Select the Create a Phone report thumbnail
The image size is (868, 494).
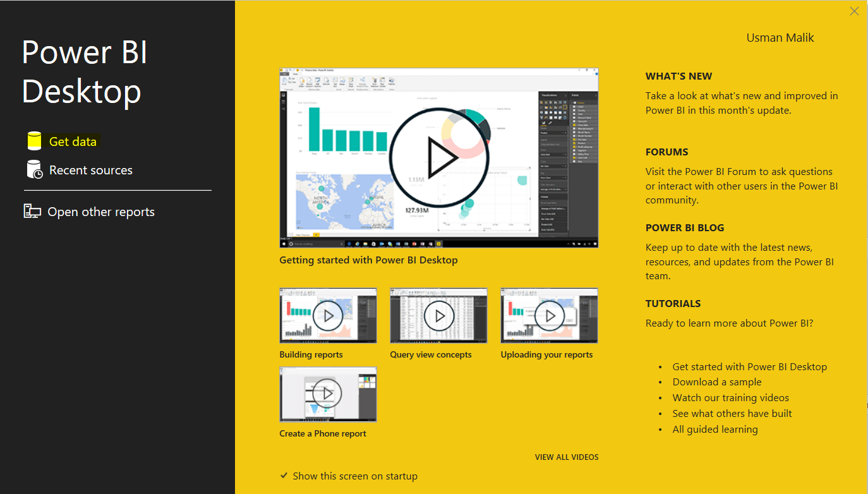pyautogui.click(x=328, y=394)
